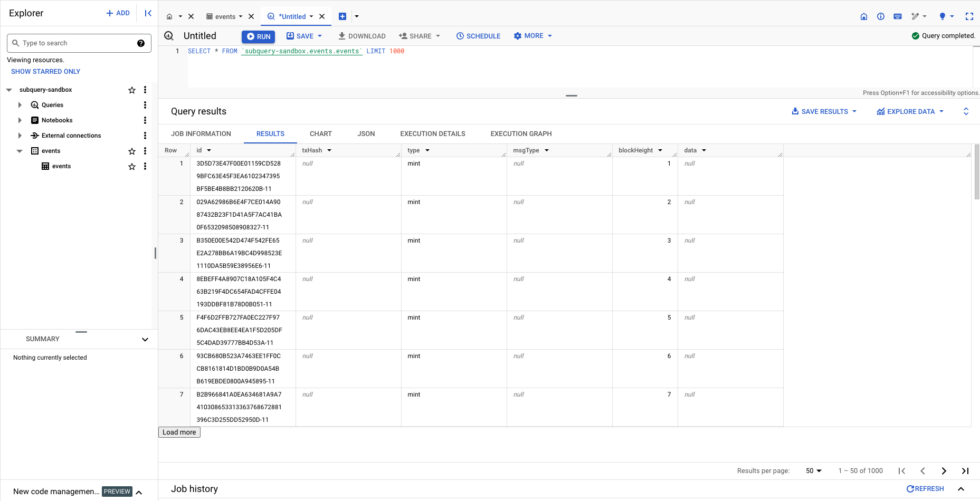Close the Untitled query tab
This screenshot has height=501, width=980.
point(322,16)
